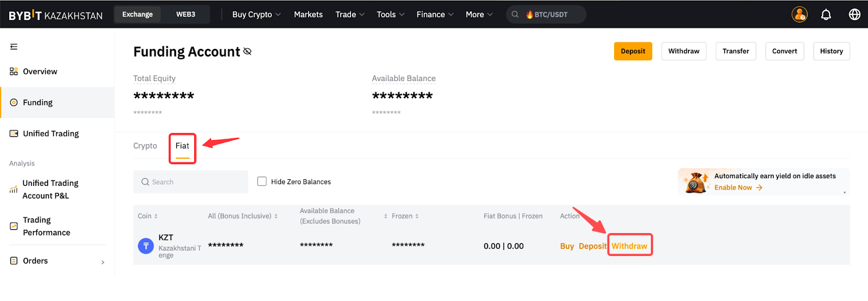The height and width of the screenshot is (301, 868).
Task: Open user profile avatar icon
Action: tap(799, 15)
